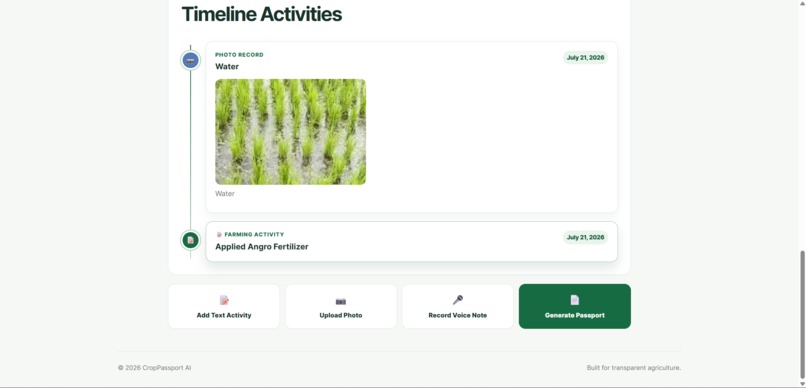Click the 'PHOTO RECORD' label
This screenshot has width=806, height=388.
[x=239, y=55]
